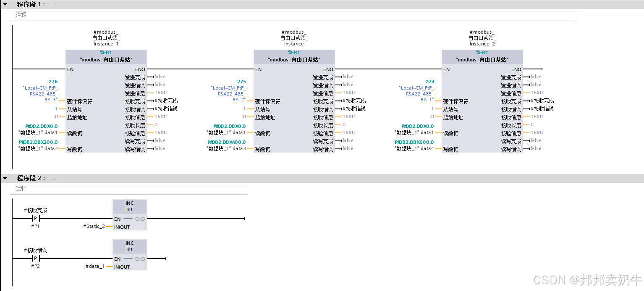Collapse network 程序段 2

[5, 178]
